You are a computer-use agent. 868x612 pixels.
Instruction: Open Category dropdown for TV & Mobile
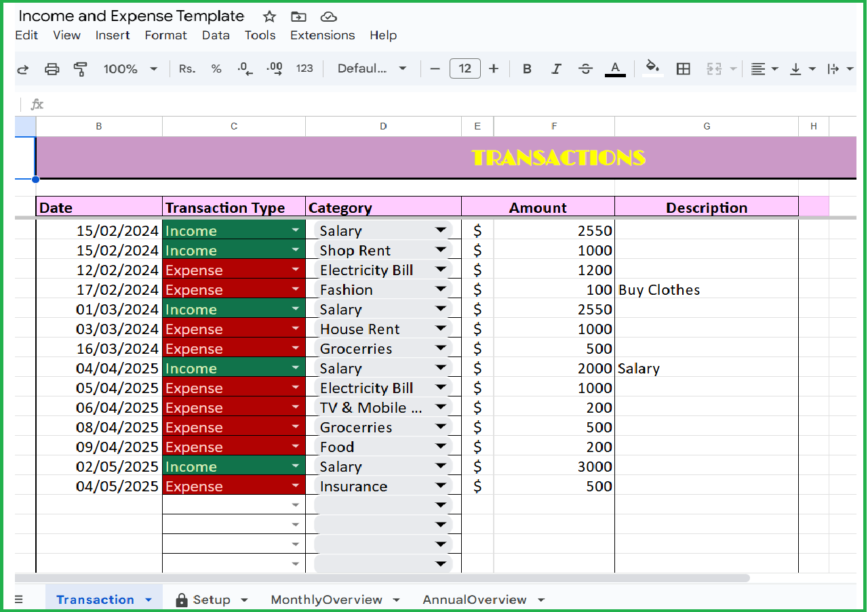tap(441, 407)
